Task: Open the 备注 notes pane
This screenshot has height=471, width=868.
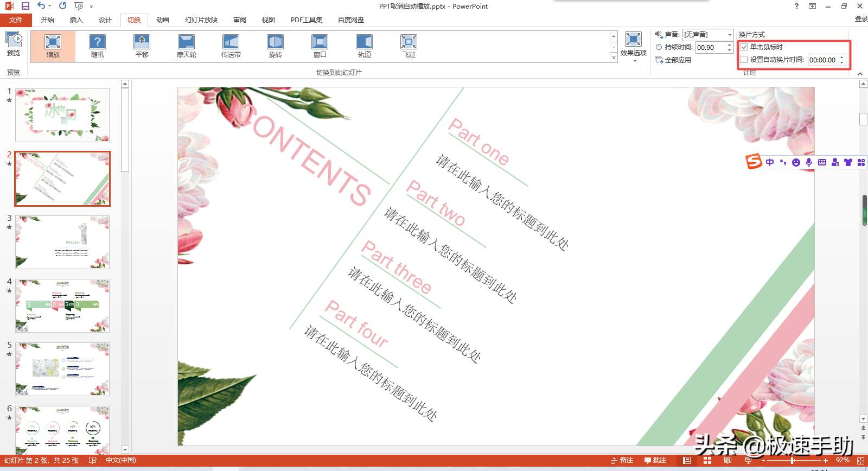Action: [622, 460]
